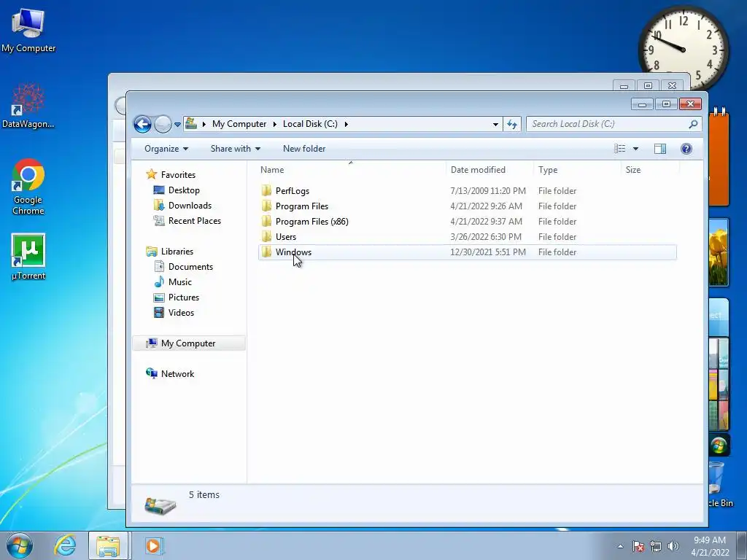Viewport: 747px width, 560px height.
Task: Select Network in the navigation pane
Action: pos(177,374)
